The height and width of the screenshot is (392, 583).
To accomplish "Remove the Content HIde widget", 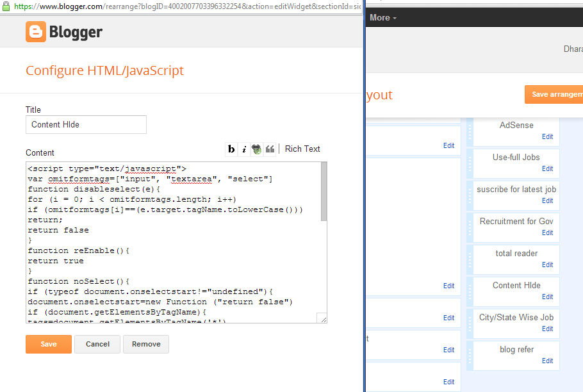I will click(x=146, y=344).
